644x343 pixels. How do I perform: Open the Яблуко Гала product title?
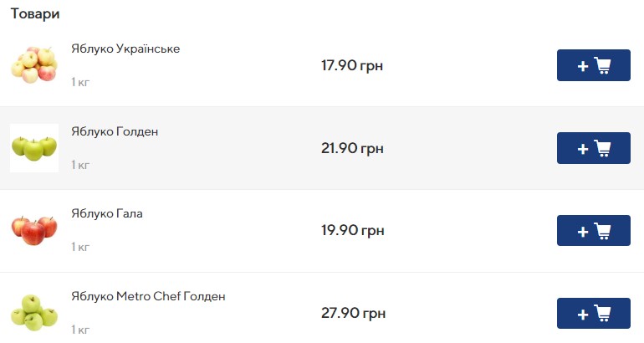(107, 213)
